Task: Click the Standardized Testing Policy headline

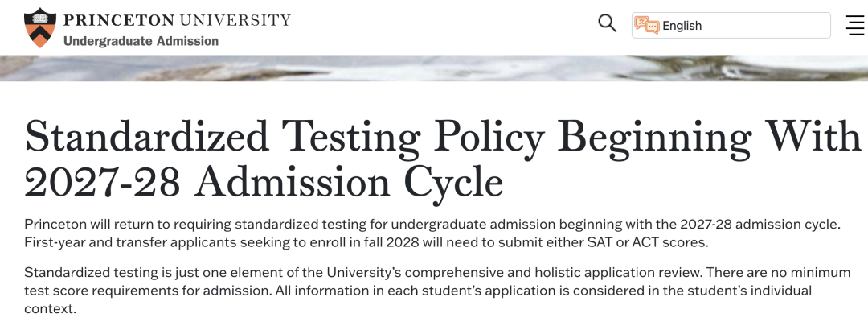Action: 442,137
